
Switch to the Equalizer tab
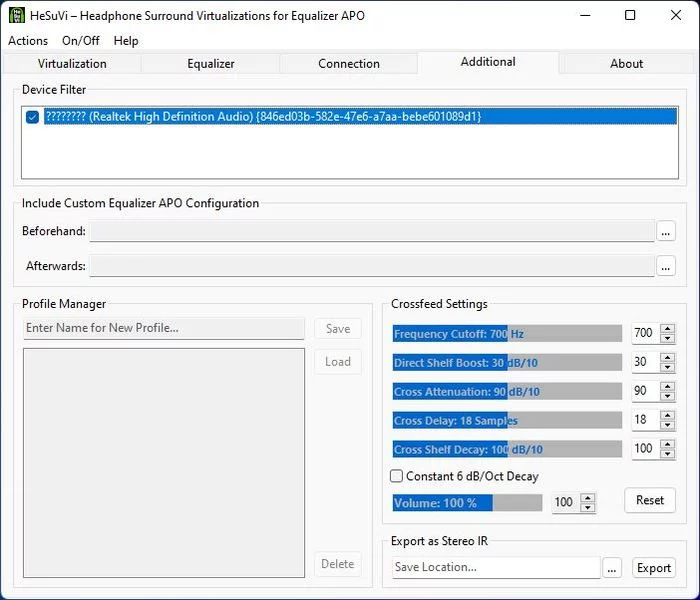pyautogui.click(x=211, y=63)
